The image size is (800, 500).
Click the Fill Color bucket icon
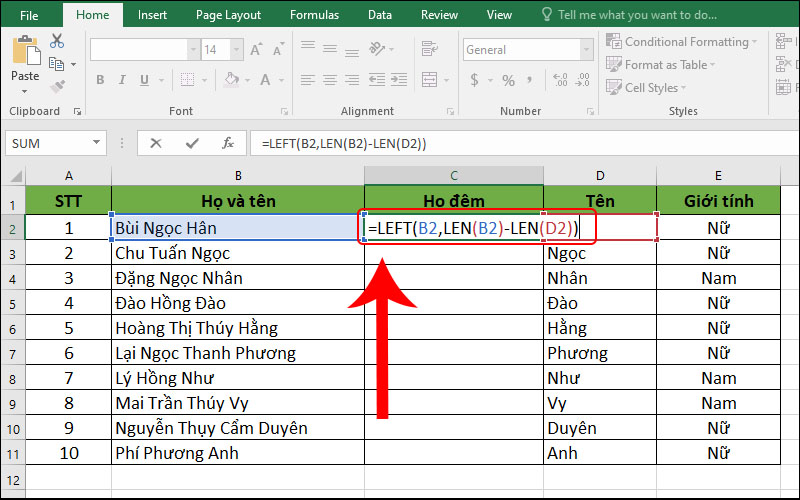click(x=232, y=80)
